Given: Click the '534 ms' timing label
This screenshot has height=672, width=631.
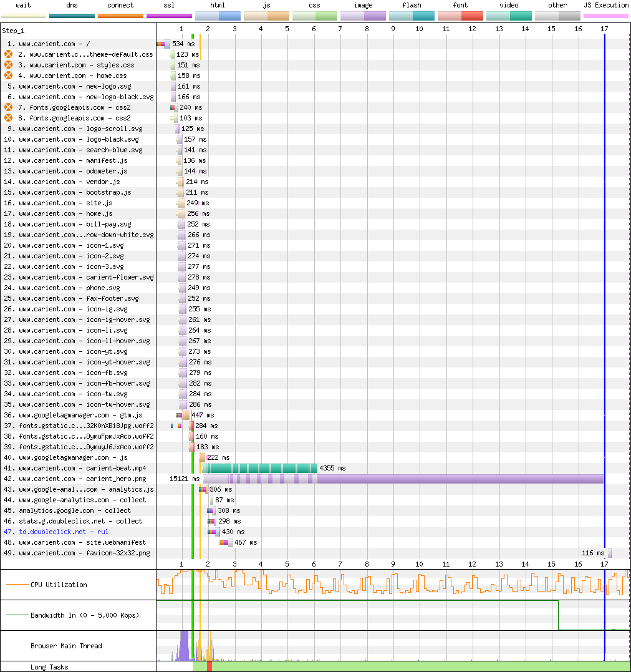Looking at the screenshot, I should [183, 44].
